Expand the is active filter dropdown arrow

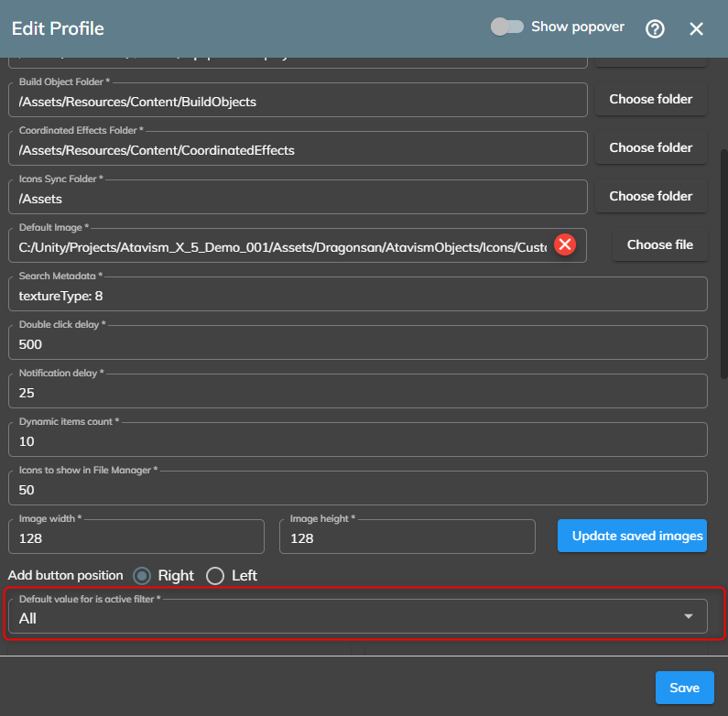point(688,617)
